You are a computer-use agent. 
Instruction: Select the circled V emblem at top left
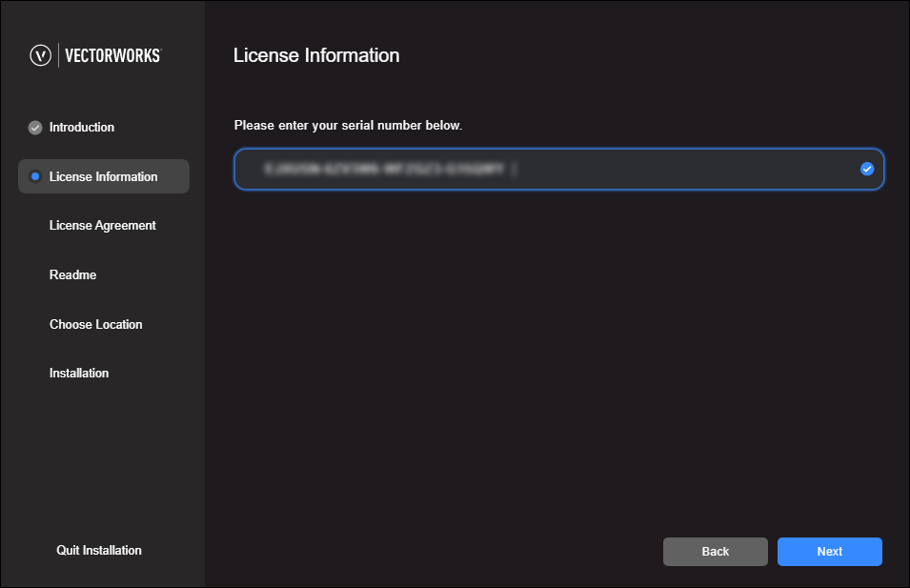click(x=38, y=54)
